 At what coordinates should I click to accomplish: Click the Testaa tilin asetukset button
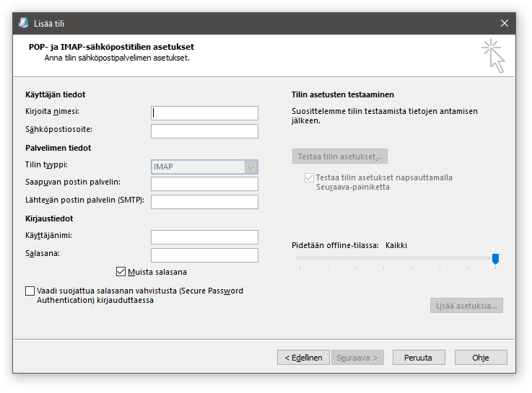(x=339, y=156)
